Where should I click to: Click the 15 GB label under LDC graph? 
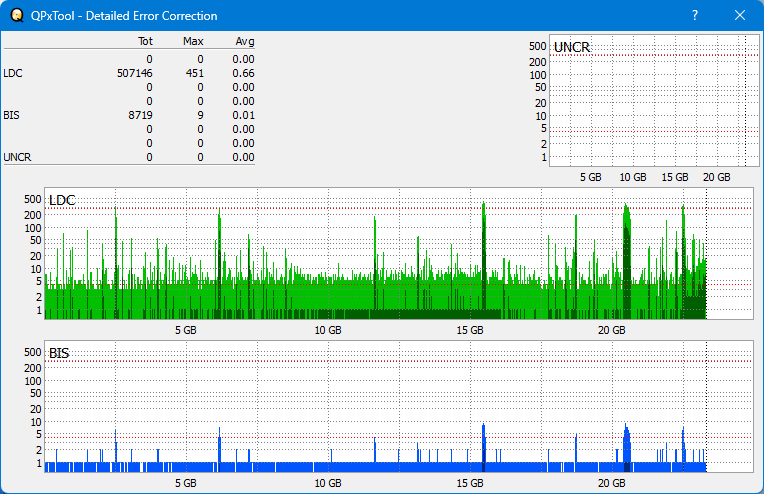tap(470, 330)
